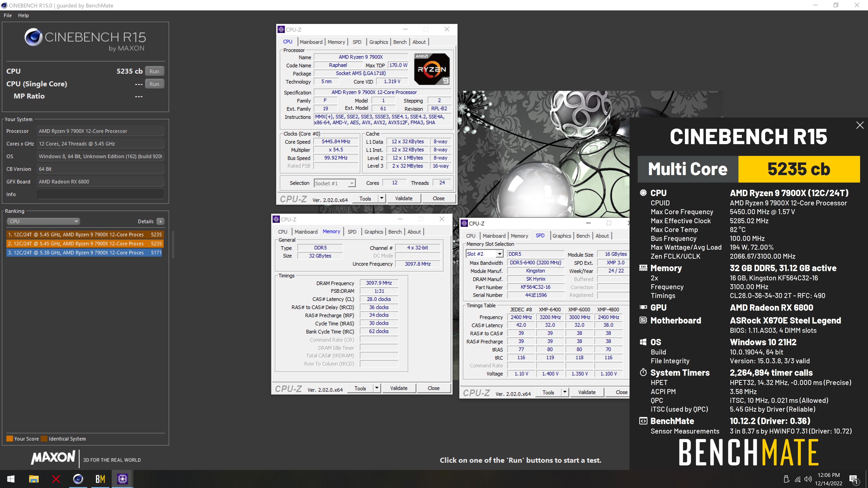The width and height of the screenshot is (868, 488).
Task: Select the SPD tab in top CPU-Z window
Action: point(357,42)
